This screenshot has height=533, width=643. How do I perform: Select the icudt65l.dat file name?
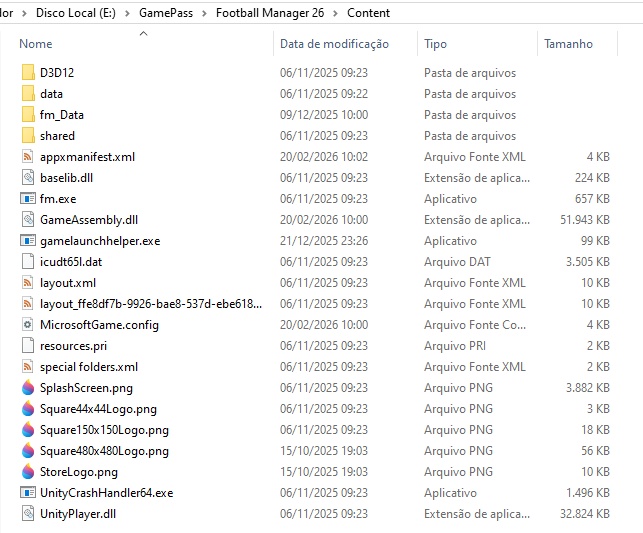coord(71,262)
